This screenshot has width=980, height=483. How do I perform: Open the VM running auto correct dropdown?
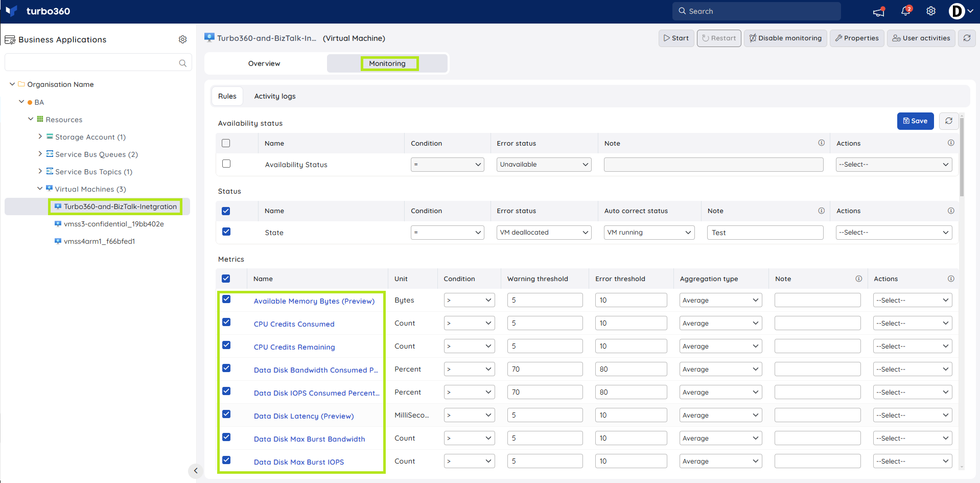[x=649, y=232]
